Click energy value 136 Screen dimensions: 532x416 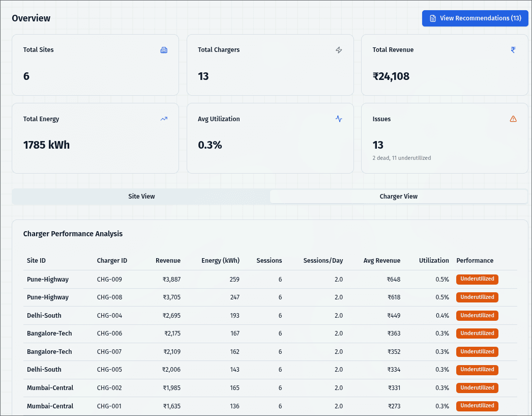point(234,406)
